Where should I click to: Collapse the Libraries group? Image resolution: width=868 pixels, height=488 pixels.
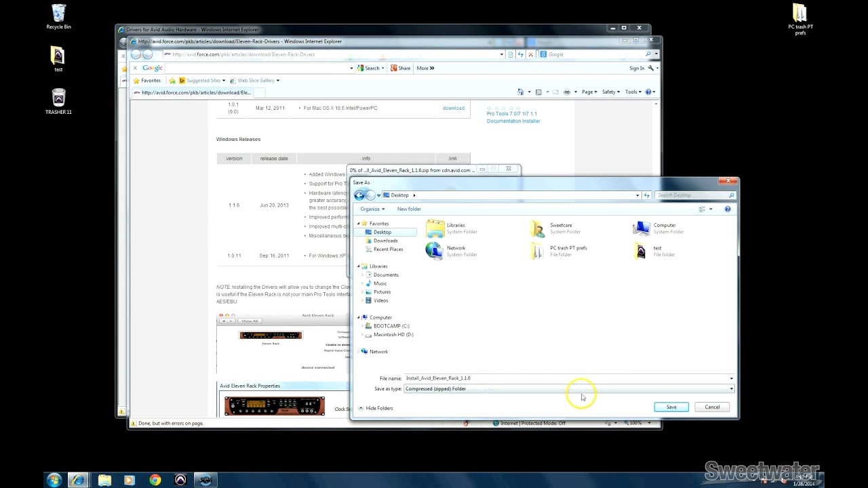coord(359,266)
